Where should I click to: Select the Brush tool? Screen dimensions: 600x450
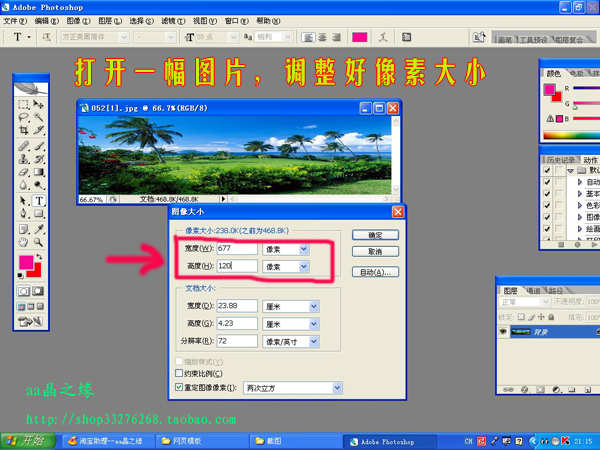[x=38, y=146]
